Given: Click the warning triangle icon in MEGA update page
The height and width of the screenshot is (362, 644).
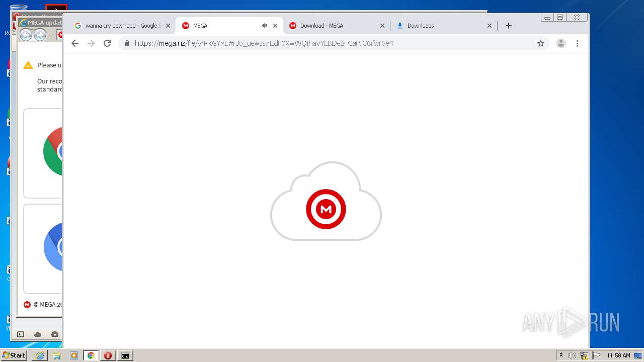Looking at the screenshot, I should (x=28, y=65).
